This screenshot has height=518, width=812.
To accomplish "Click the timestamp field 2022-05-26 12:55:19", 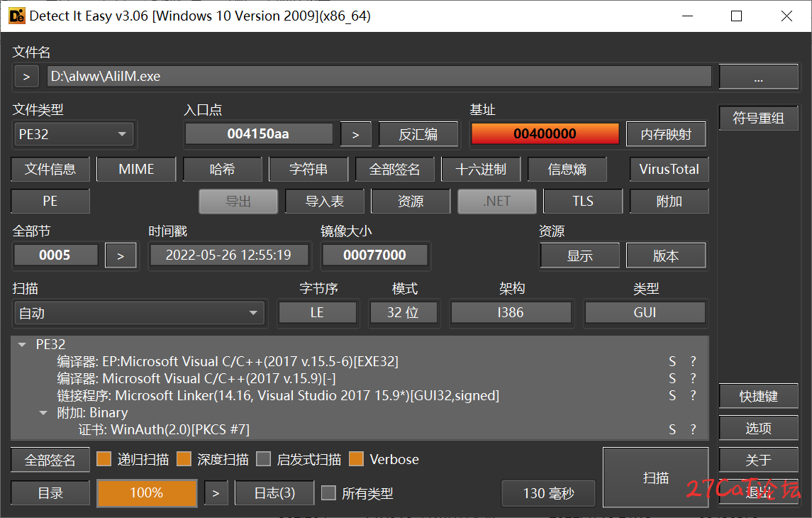I will pos(229,255).
